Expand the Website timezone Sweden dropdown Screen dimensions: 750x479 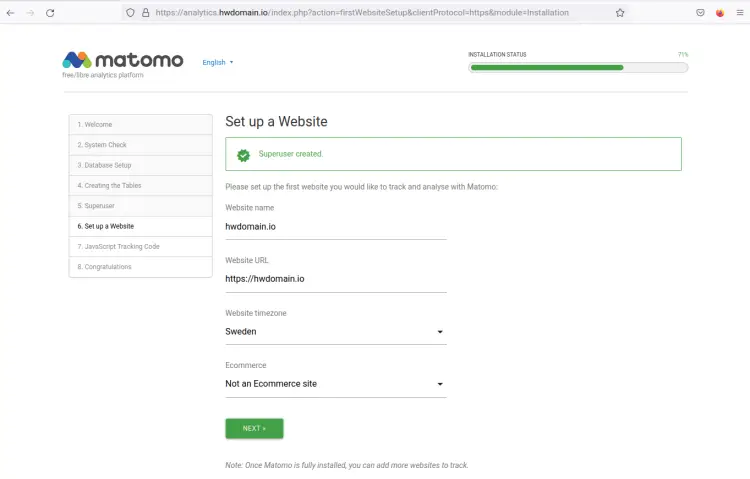click(336, 332)
